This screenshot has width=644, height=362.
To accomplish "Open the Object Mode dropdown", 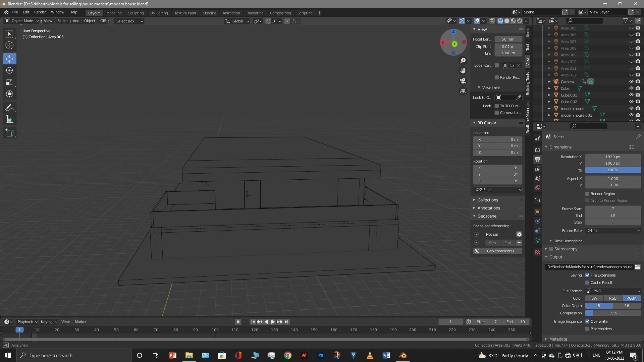I will pos(21,21).
